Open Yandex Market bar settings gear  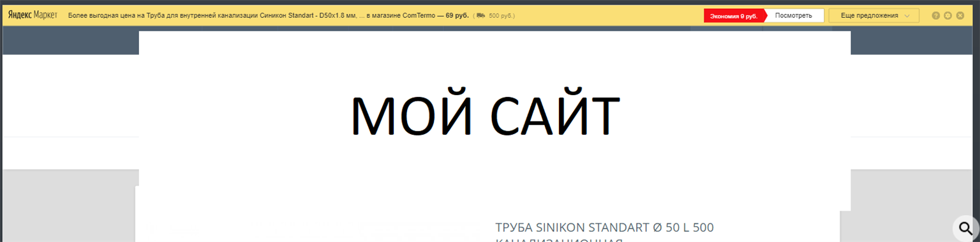click(948, 15)
